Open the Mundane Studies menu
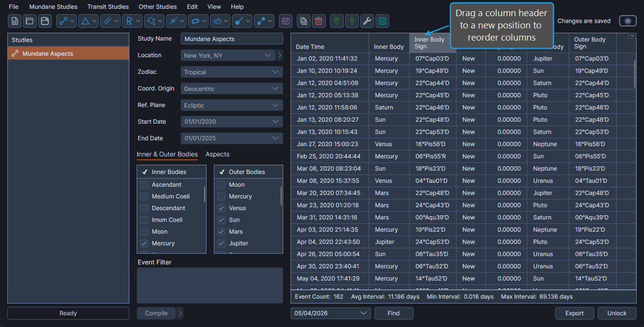 [53, 7]
